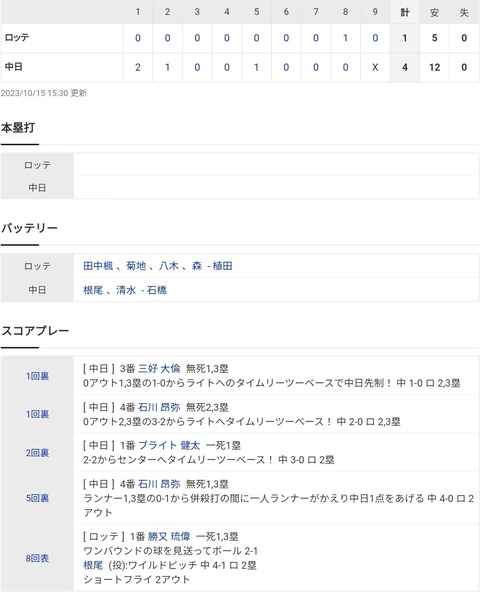
Task: Open pitcher 根尾 link in the 中日 battery row
Action: tap(93, 290)
